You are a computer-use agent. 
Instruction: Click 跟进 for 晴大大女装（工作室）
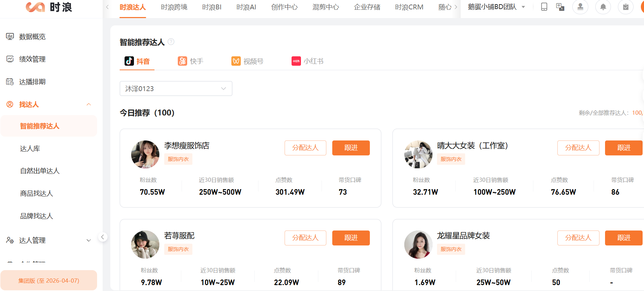point(624,148)
